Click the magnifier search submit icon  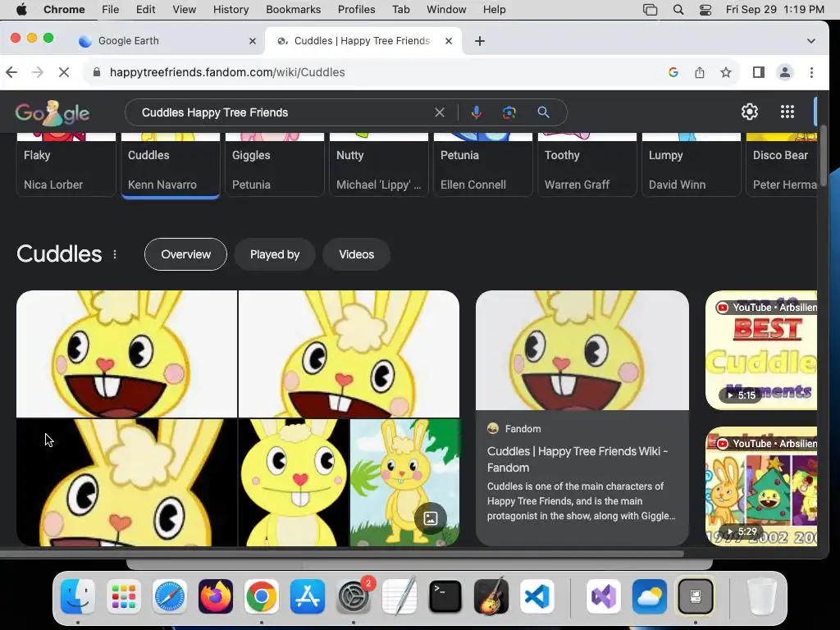coord(543,112)
